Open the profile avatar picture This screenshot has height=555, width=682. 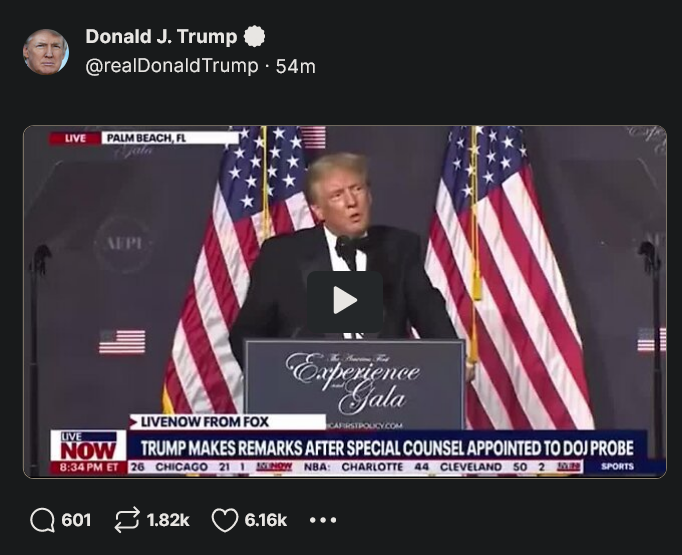coord(46,52)
